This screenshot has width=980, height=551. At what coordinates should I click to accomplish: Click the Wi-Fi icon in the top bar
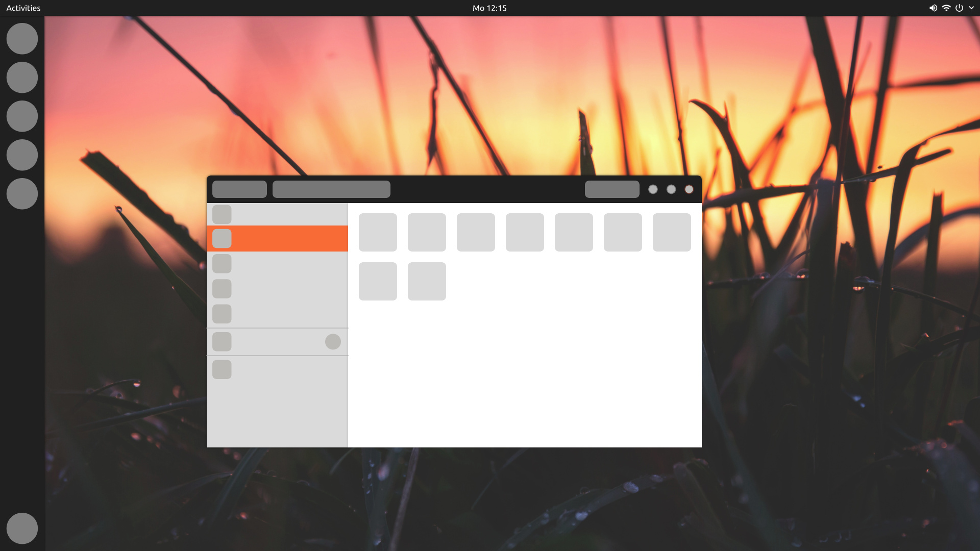coord(946,8)
